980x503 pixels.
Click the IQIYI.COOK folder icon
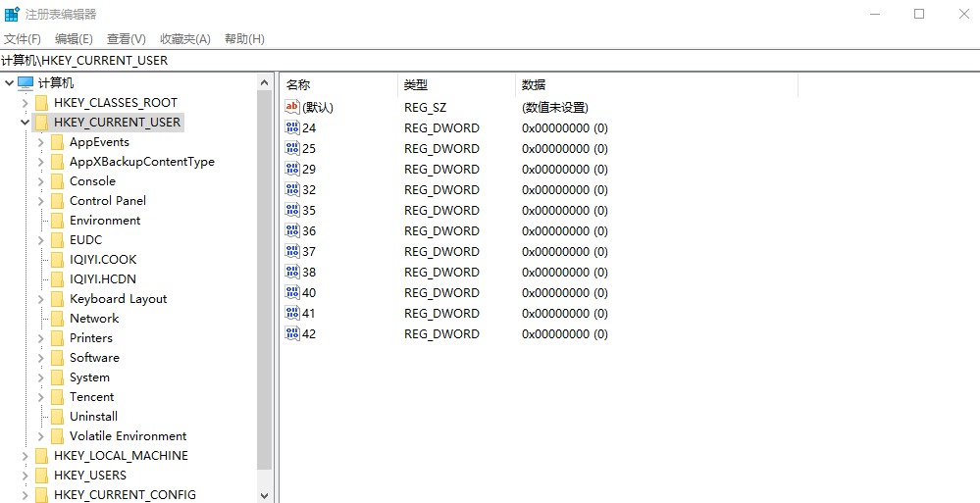[58, 260]
